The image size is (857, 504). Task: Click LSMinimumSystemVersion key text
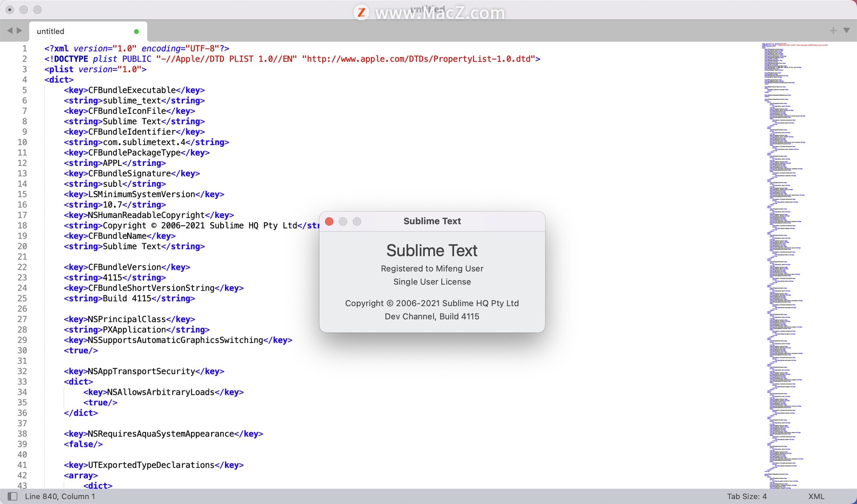click(x=141, y=194)
